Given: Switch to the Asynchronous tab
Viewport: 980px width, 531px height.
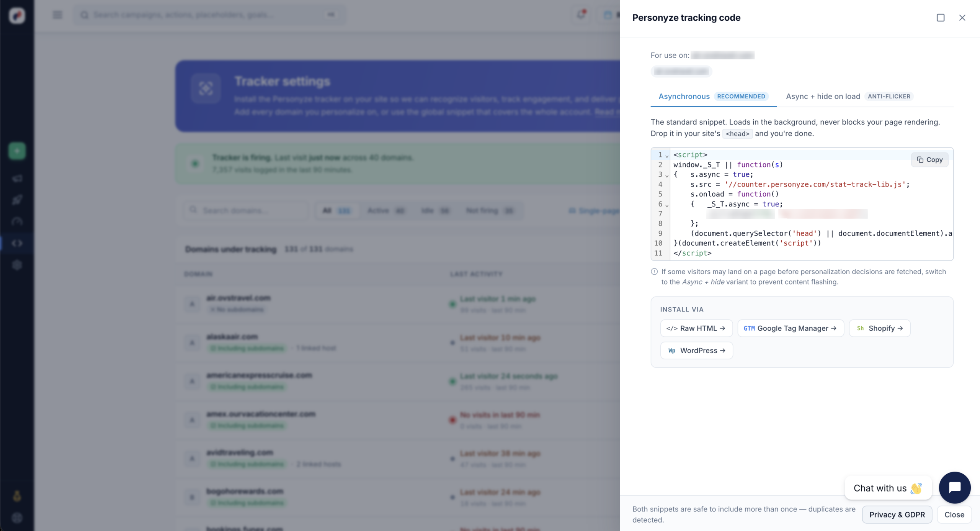Looking at the screenshot, I should coord(713,97).
